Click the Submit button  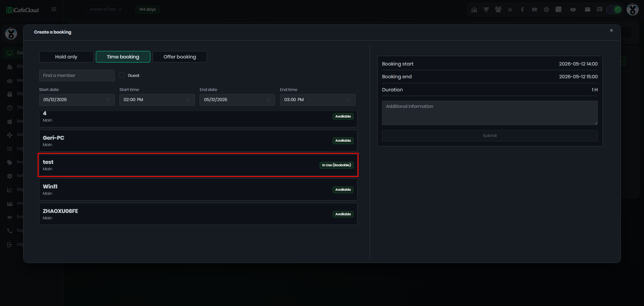pyautogui.click(x=490, y=136)
